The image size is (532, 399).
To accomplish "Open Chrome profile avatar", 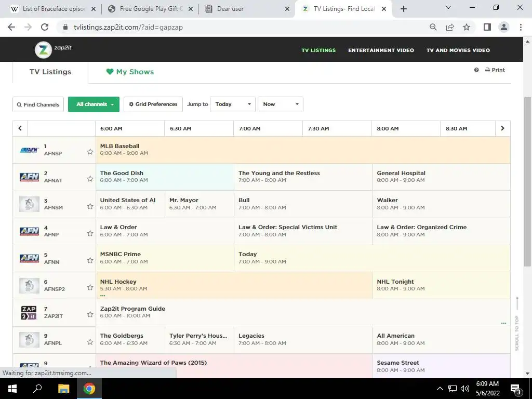I will point(504,27).
